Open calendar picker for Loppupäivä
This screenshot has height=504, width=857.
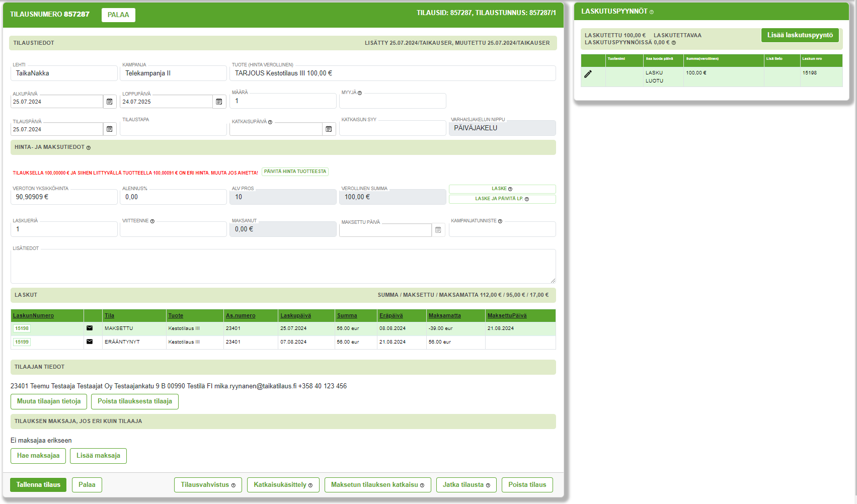click(219, 102)
